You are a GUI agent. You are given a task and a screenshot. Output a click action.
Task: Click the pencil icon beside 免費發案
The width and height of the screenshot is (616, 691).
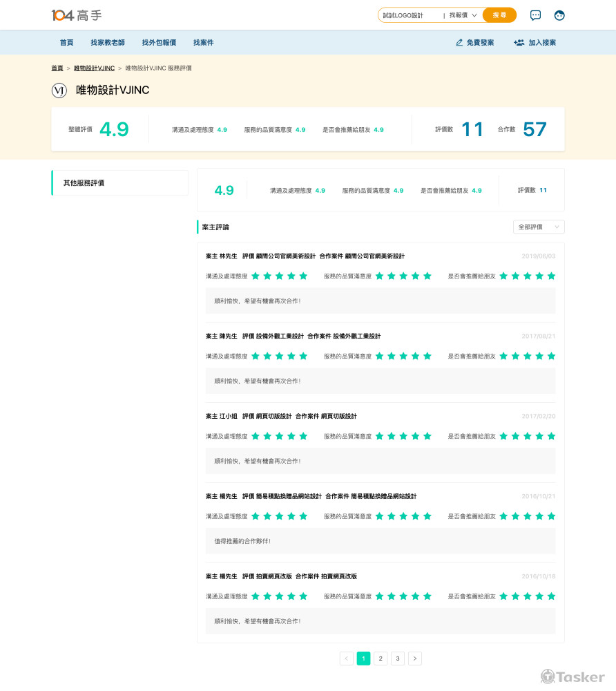459,43
